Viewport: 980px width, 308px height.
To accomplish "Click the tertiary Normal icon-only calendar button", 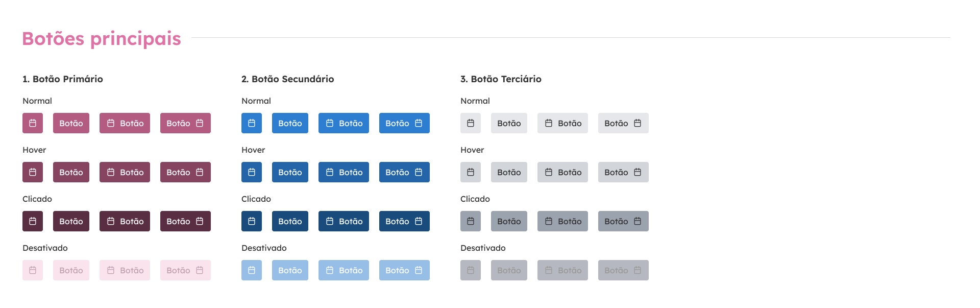I will 471,123.
